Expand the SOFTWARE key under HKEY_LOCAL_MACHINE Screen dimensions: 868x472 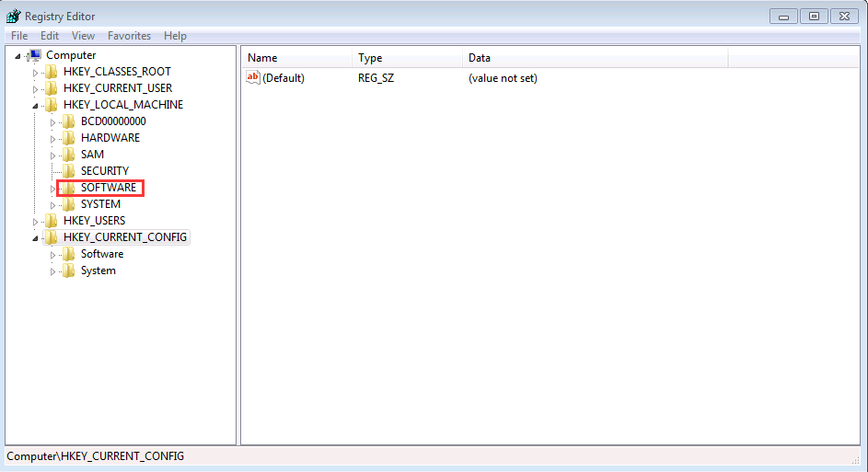53,189
